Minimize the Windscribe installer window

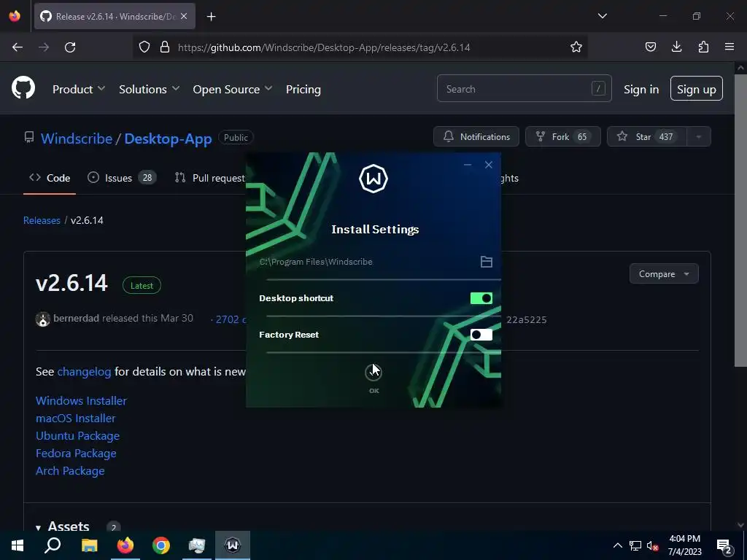[468, 165]
